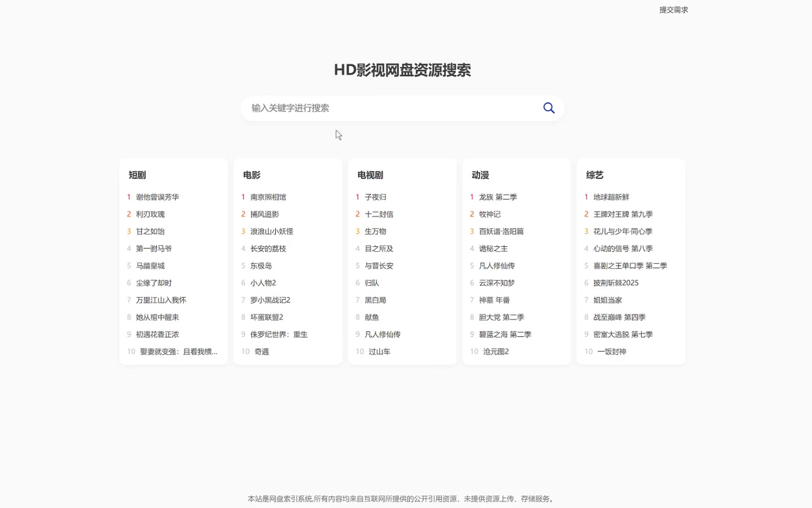Open short drama 谢他曾误芳华
This screenshot has width=812, height=508.
(x=157, y=197)
